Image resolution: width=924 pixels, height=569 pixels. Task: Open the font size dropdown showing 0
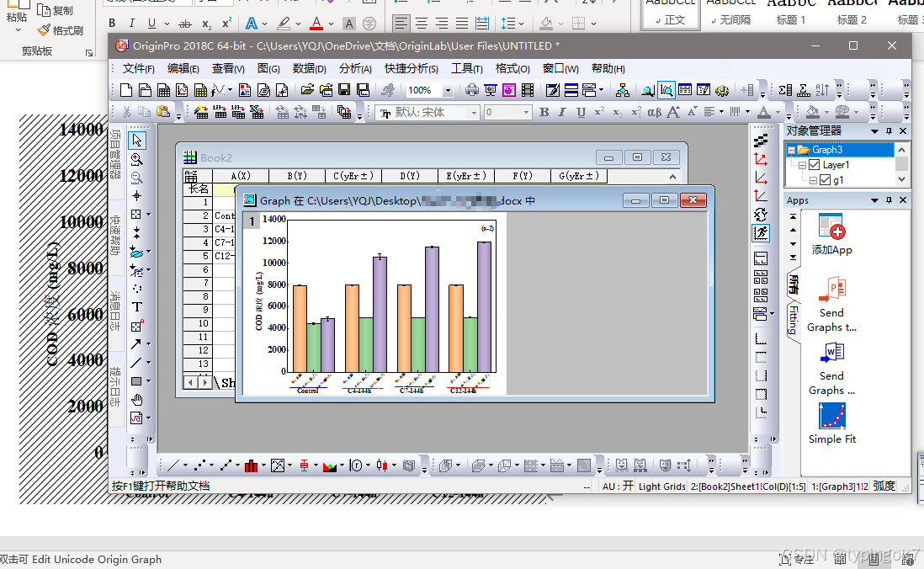click(526, 112)
